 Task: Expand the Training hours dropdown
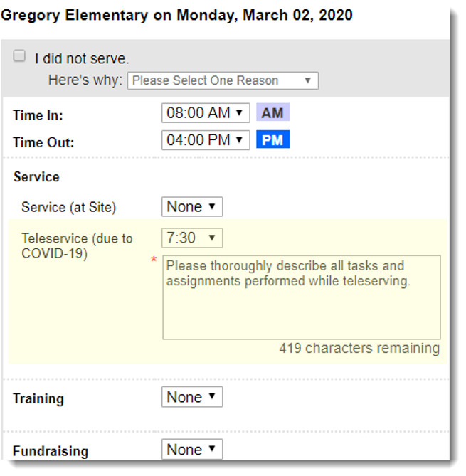point(192,398)
